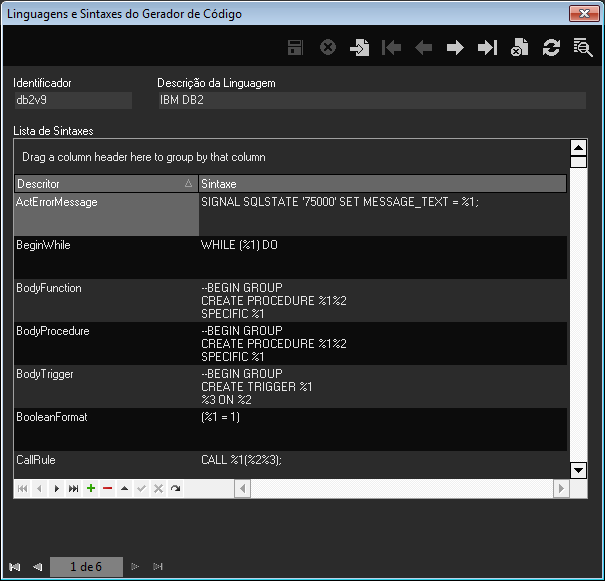The height and width of the screenshot is (581, 605).
Task: Click the delete document icon in toolbar
Action: click(519, 48)
